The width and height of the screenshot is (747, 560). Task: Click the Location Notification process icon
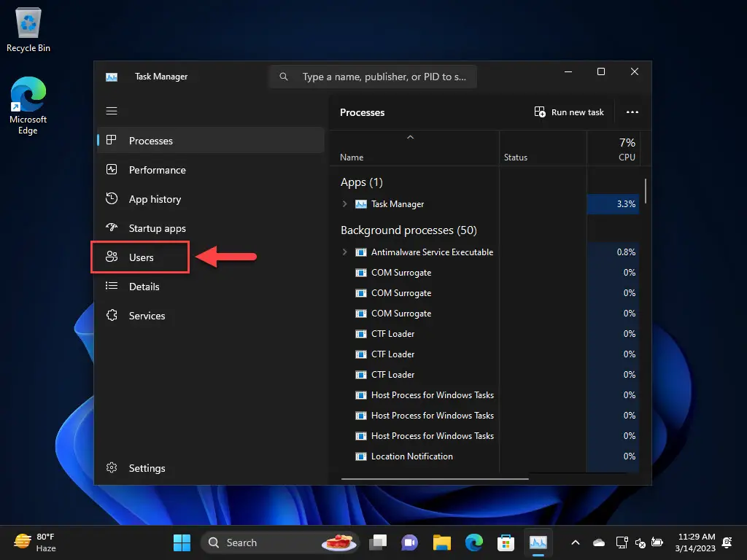pyautogui.click(x=361, y=456)
